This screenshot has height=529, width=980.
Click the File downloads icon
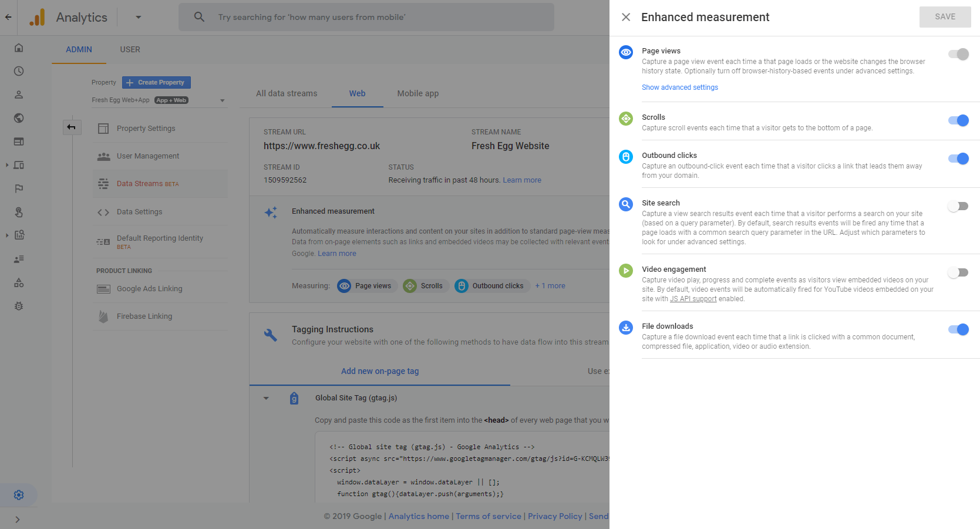pos(626,328)
